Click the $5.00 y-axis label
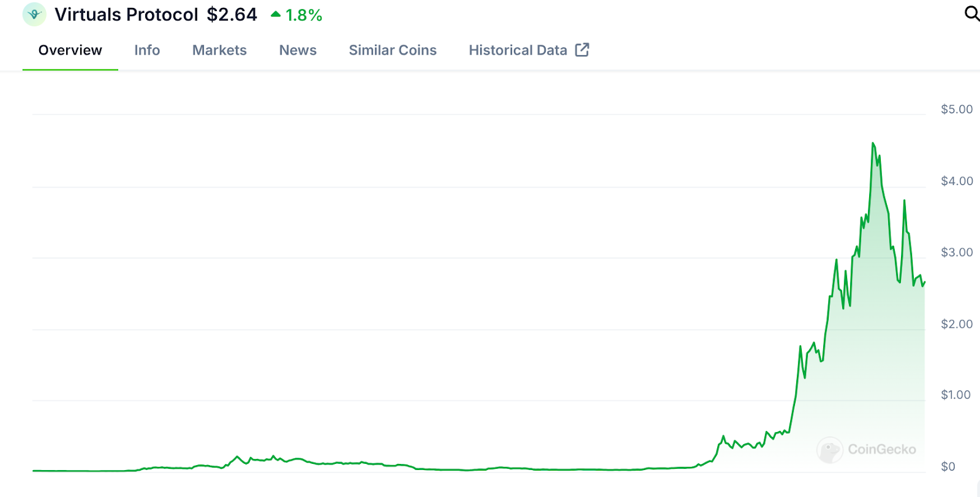Screen dimensions: 980x497 point(957,109)
